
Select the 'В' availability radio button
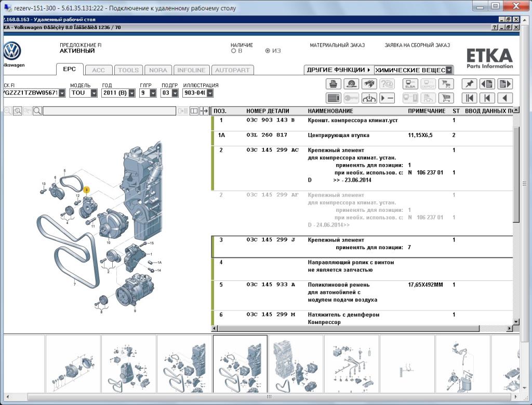(x=233, y=51)
